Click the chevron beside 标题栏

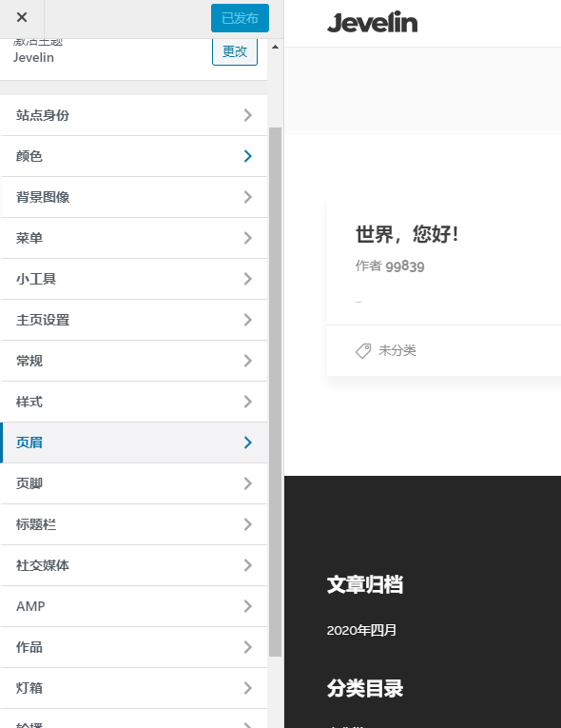248,524
